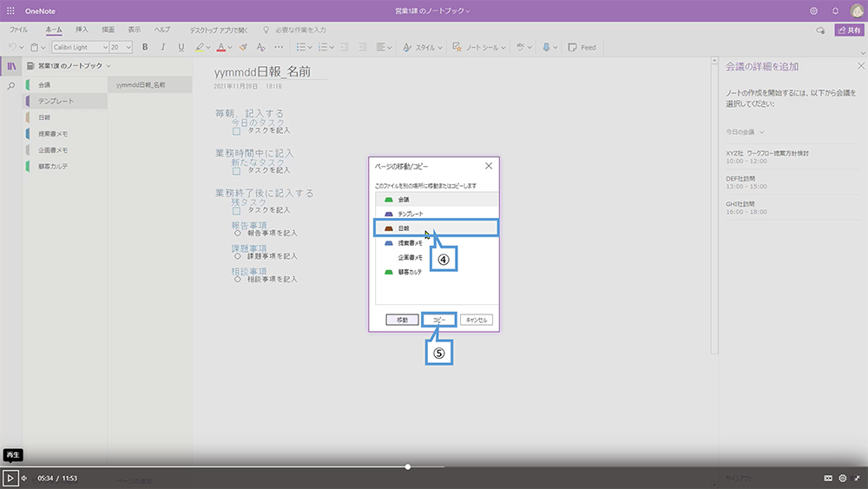
Task: Switch to the ヘルプ tab
Action: tap(162, 30)
